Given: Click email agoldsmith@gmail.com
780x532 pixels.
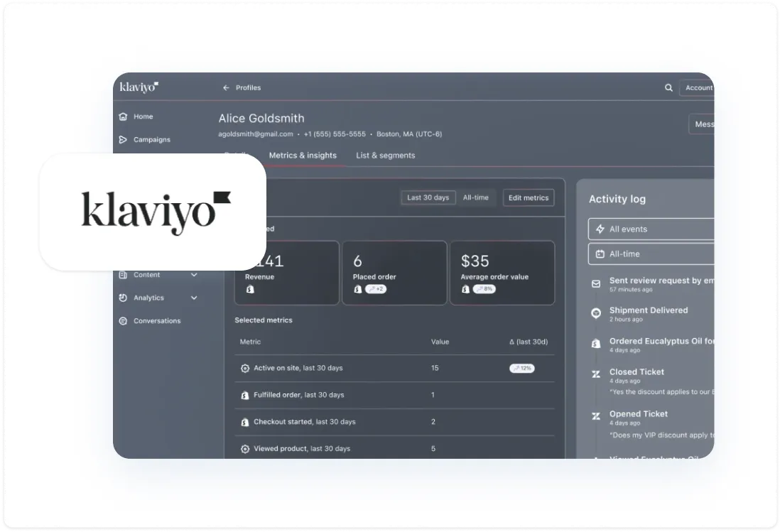Looking at the screenshot, I should coord(256,134).
